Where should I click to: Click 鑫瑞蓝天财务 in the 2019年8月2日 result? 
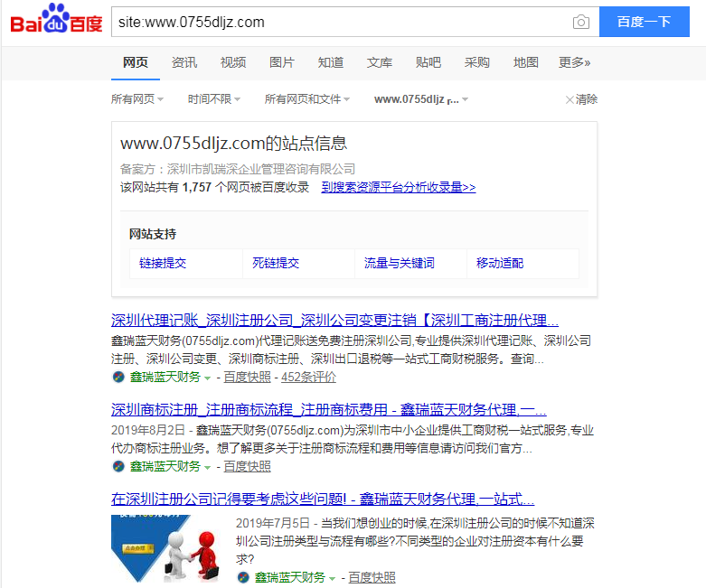coord(165,467)
